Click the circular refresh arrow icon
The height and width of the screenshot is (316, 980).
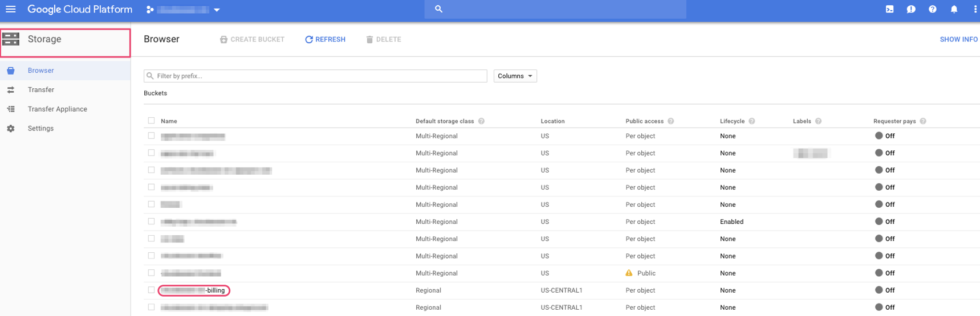click(x=309, y=39)
